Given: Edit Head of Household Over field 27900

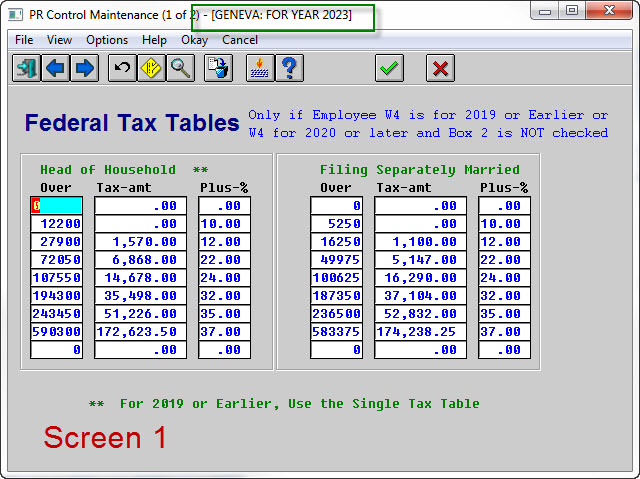Looking at the screenshot, I should [56, 242].
